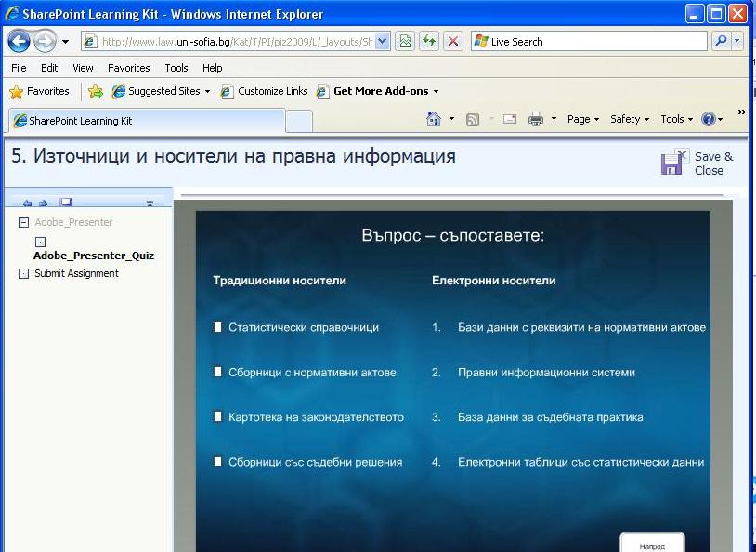
Task: Open the address bar URL dropdown
Action: [383, 42]
